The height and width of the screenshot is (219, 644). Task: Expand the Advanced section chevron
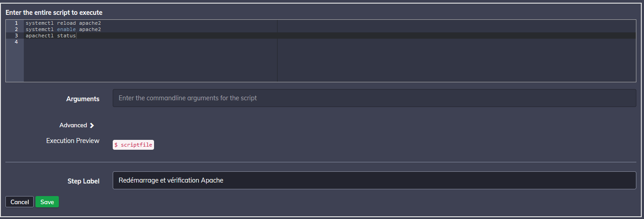click(x=92, y=125)
